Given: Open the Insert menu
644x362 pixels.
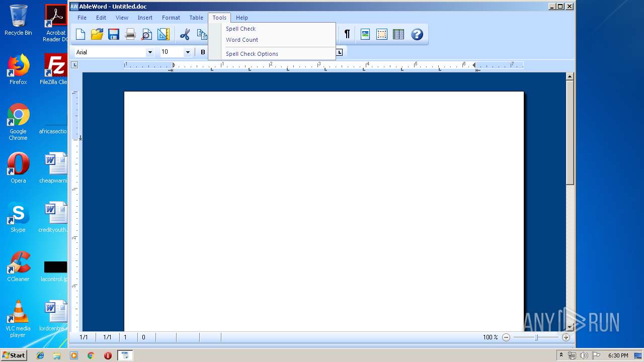Looking at the screenshot, I should coord(145,18).
